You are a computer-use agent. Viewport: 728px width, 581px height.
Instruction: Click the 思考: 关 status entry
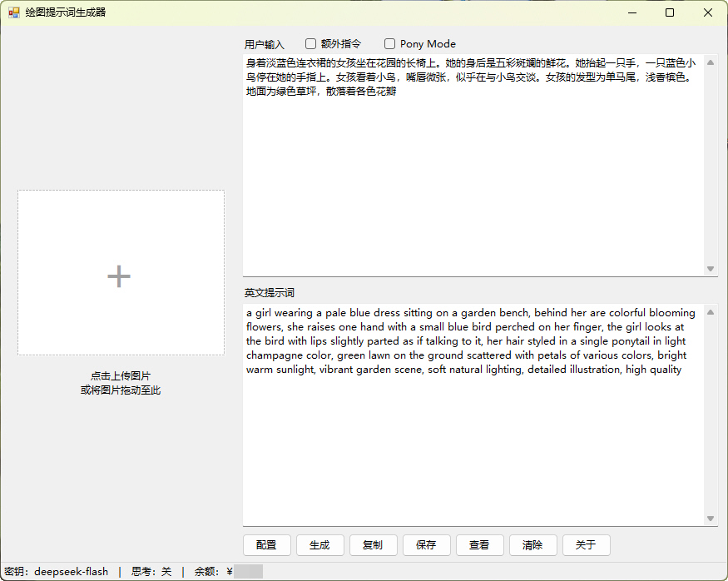(151, 571)
